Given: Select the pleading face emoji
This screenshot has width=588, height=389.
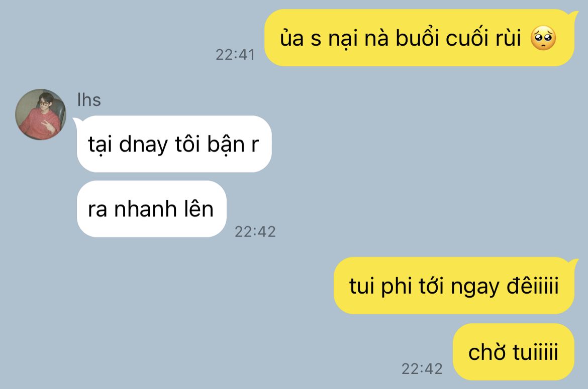Looking at the screenshot, I should click(543, 38).
